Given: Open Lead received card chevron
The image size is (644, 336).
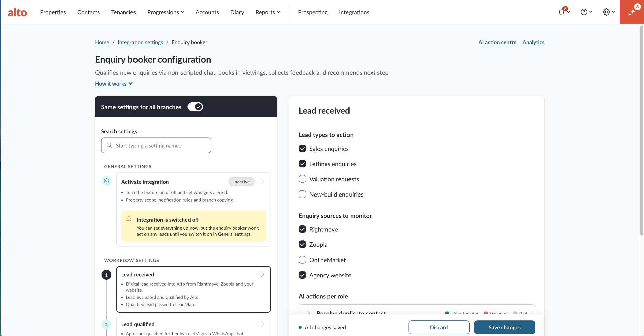Looking at the screenshot, I should (263, 274).
